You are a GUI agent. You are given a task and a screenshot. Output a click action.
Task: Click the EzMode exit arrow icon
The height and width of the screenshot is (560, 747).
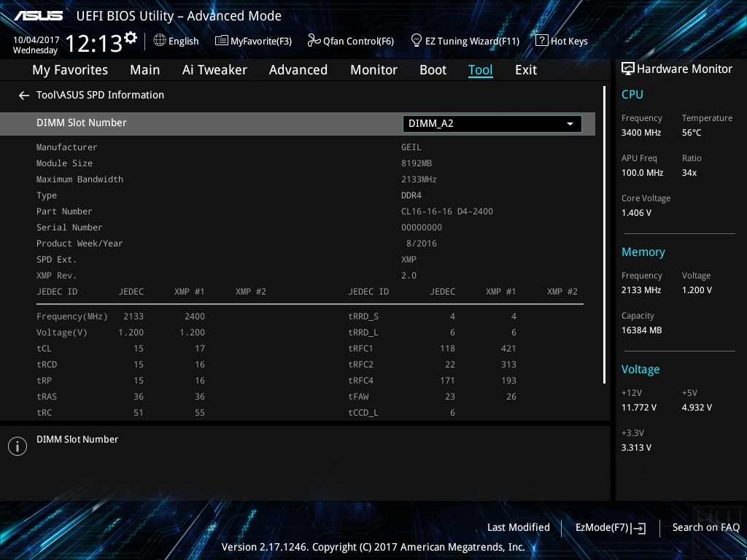click(639, 528)
